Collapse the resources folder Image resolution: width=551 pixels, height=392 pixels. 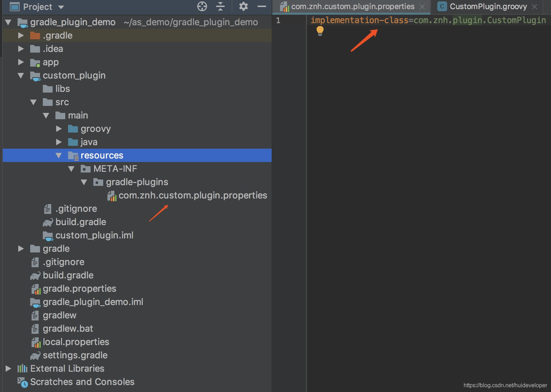(59, 155)
